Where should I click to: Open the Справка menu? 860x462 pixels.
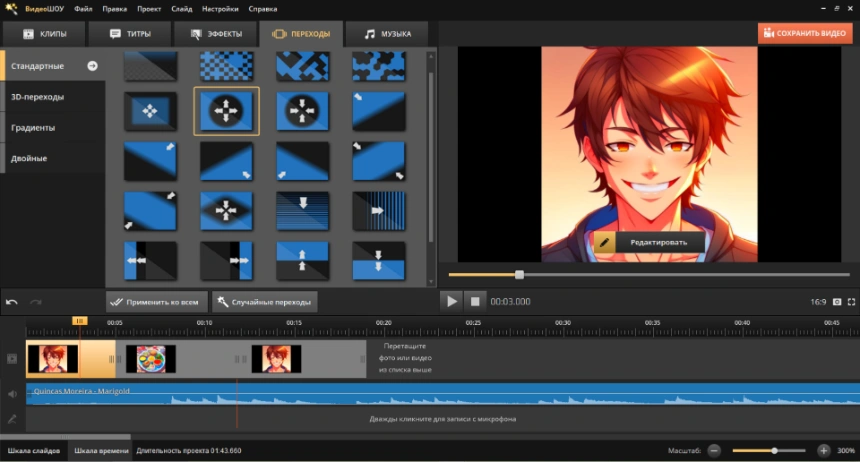click(263, 9)
